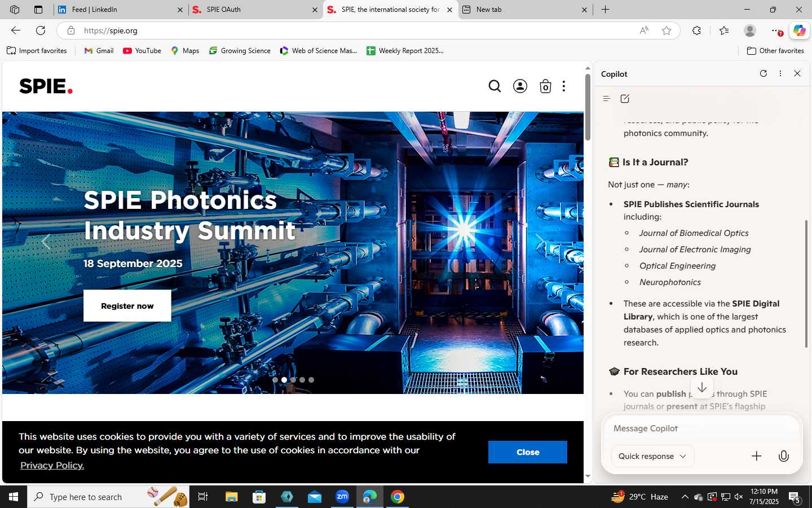Screen dimensions: 812x508
Task: View site information lock icon
Action: click(x=70, y=30)
